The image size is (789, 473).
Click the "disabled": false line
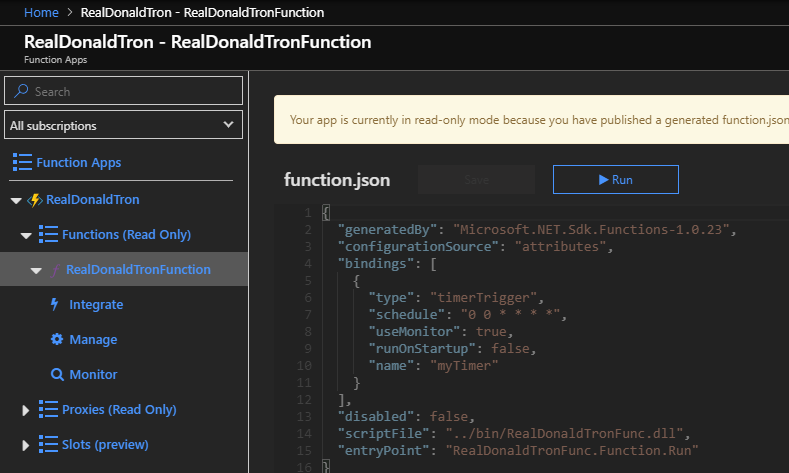406,417
